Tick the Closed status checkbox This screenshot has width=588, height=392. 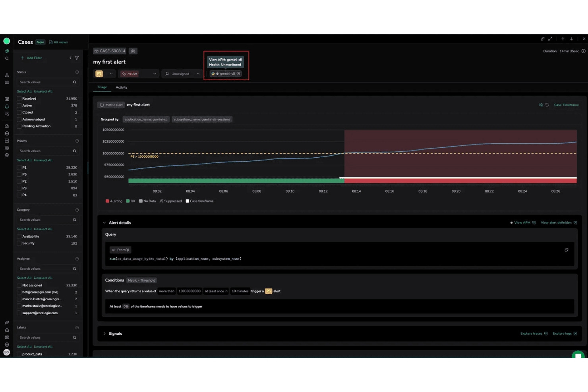pos(19,112)
